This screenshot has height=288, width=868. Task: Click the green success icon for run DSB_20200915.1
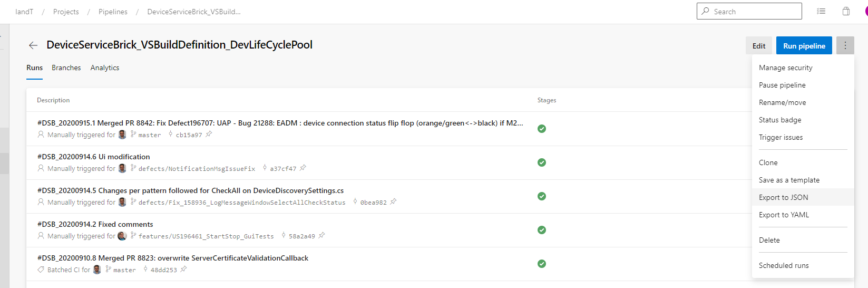tap(542, 129)
